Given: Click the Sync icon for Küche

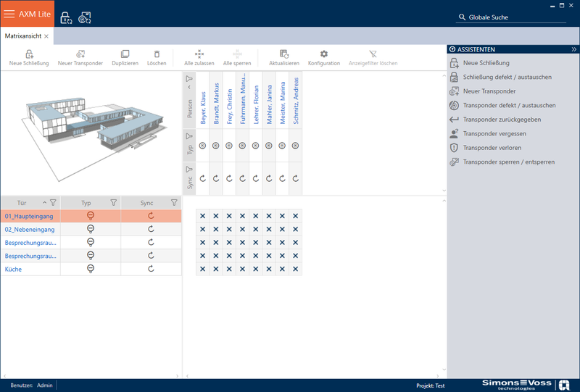Looking at the screenshot, I should (151, 270).
